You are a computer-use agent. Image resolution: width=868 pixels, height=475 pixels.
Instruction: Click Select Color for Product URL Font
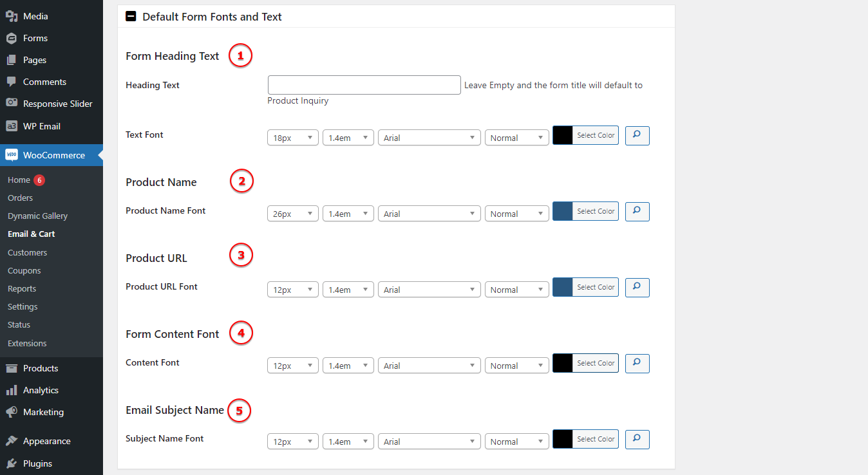pos(596,287)
